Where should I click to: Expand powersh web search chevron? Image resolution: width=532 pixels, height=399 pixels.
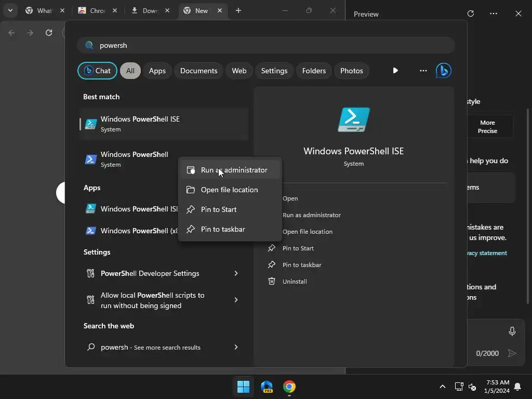236,347
